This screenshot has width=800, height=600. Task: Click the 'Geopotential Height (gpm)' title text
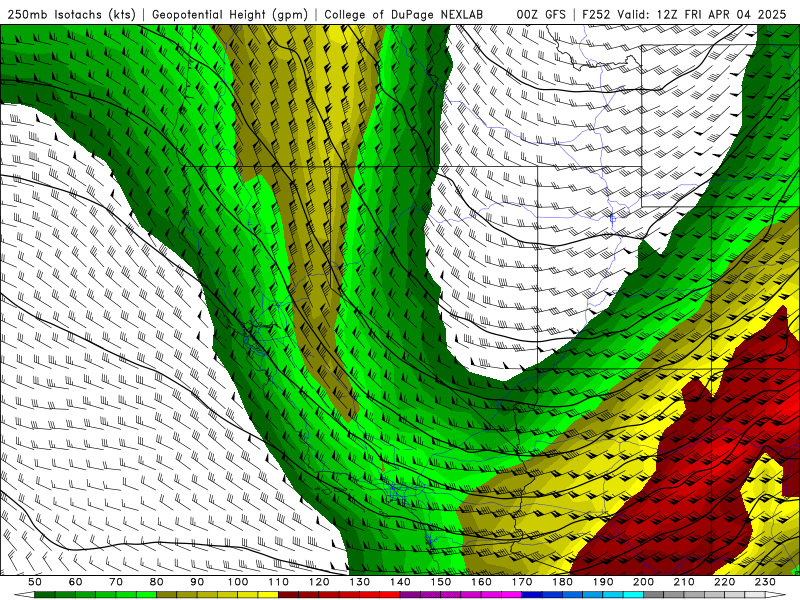[x=230, y=15]
